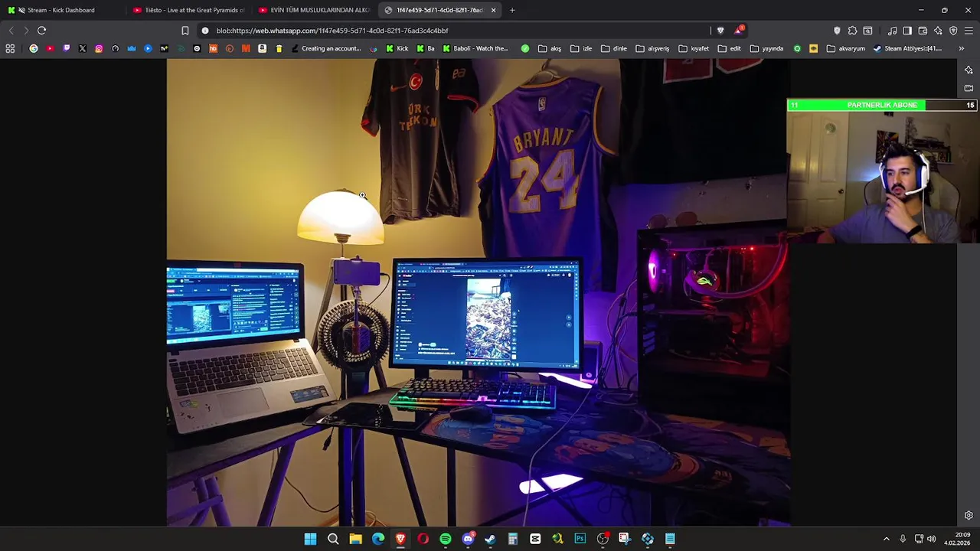Expand the 'dinle' bookmarks folder
Screen dimensions: 980x551
[614, 48]
